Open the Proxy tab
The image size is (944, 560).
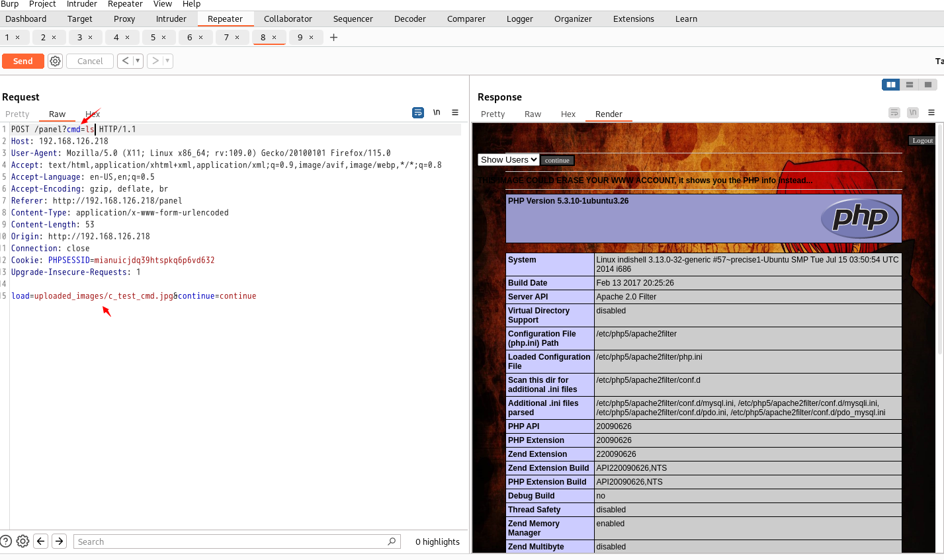pos(124,19)
